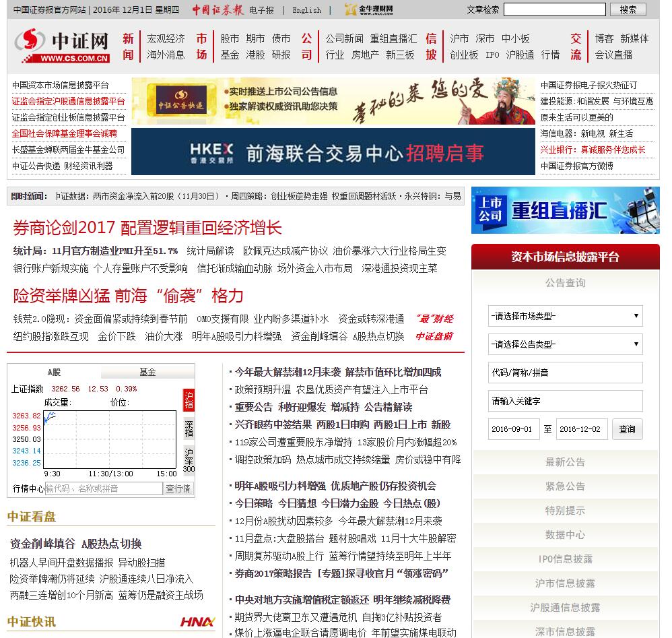Open the 最财经 red link
The width and height of the screenshot is (672, 638).
click(434, 319)
